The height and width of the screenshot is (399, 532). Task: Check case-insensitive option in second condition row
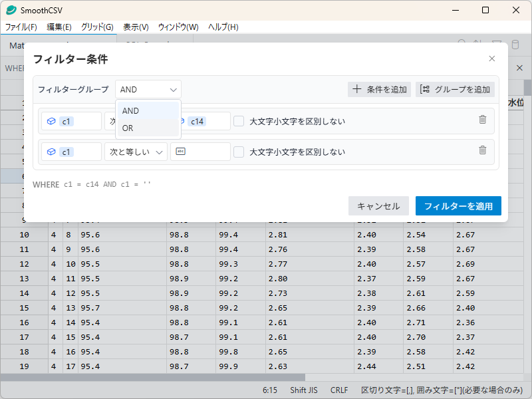pos(239,152)
